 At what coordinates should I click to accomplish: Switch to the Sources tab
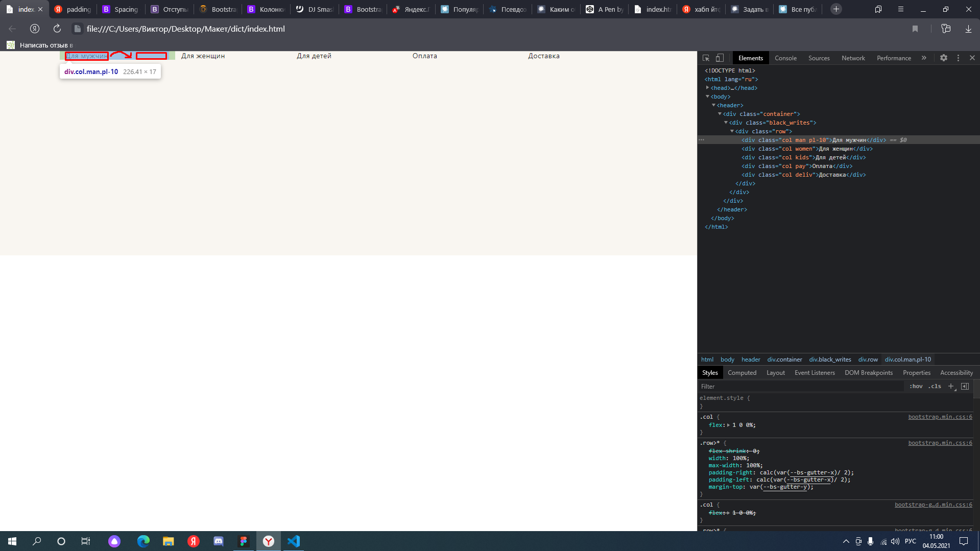coord(819,58)
